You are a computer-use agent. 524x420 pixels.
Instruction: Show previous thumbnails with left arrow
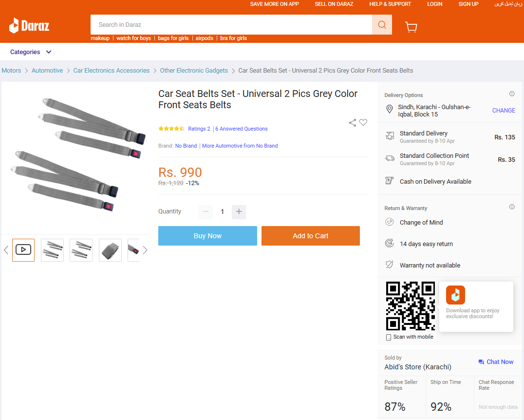6,250
